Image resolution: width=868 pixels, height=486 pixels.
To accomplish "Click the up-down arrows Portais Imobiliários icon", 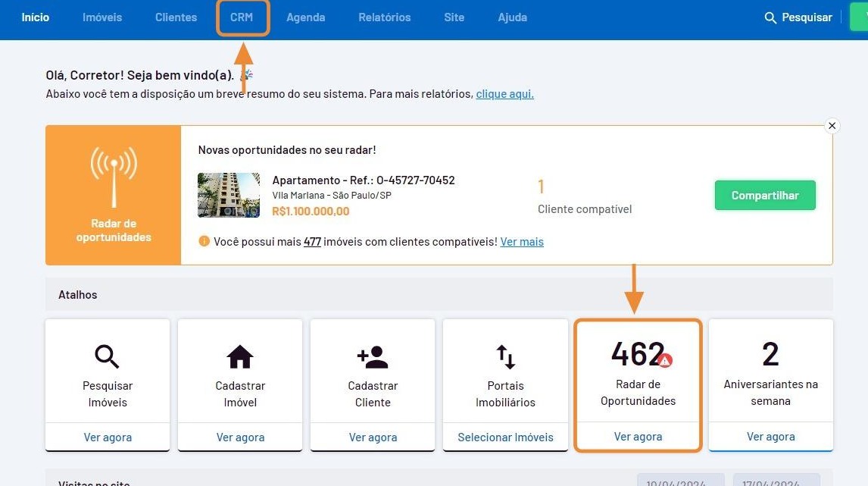I will tap(505, 356).
